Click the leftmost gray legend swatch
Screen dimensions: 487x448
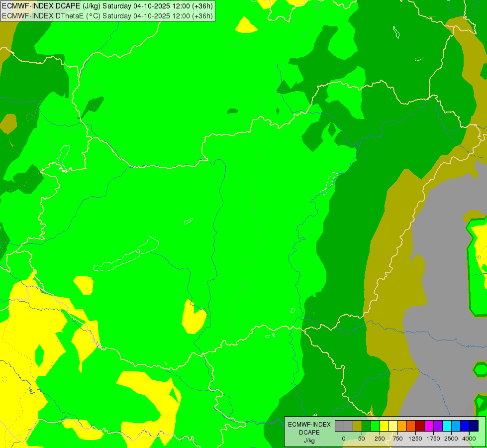click(339, 426)
